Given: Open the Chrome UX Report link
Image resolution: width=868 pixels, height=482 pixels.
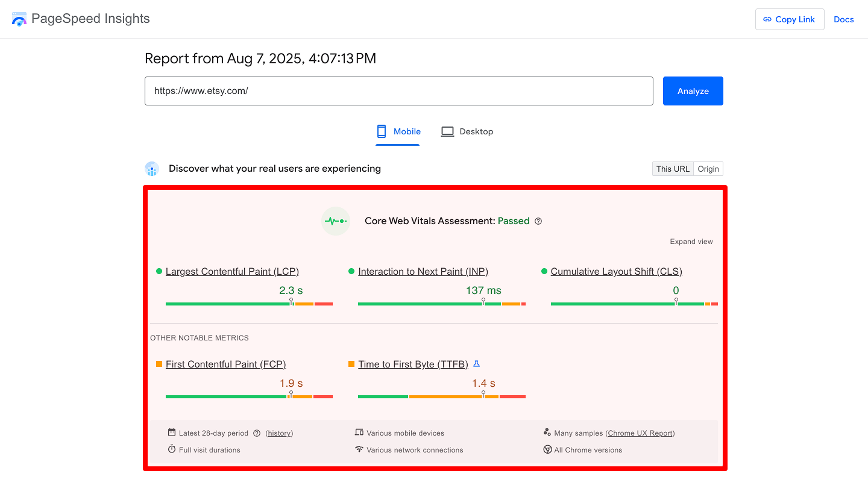Looking at the screenshot, I should coord(641,433).
